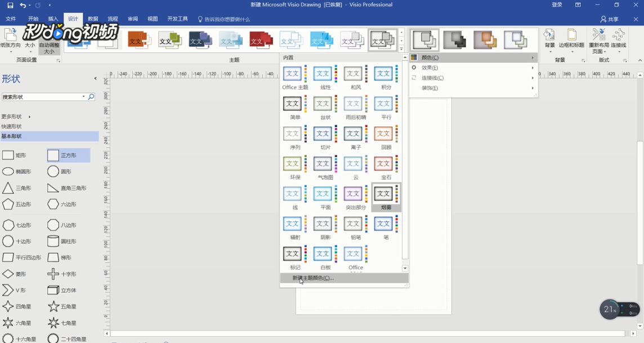Apply the 雨后初晴 color scheme
Screen dimensions: 644x343
(356, 108)
